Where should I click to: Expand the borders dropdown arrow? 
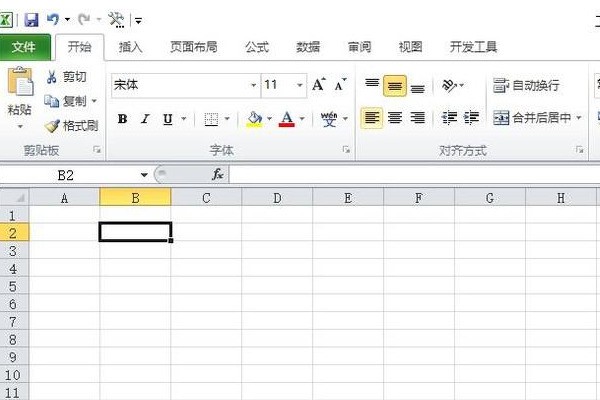[227, 119]
